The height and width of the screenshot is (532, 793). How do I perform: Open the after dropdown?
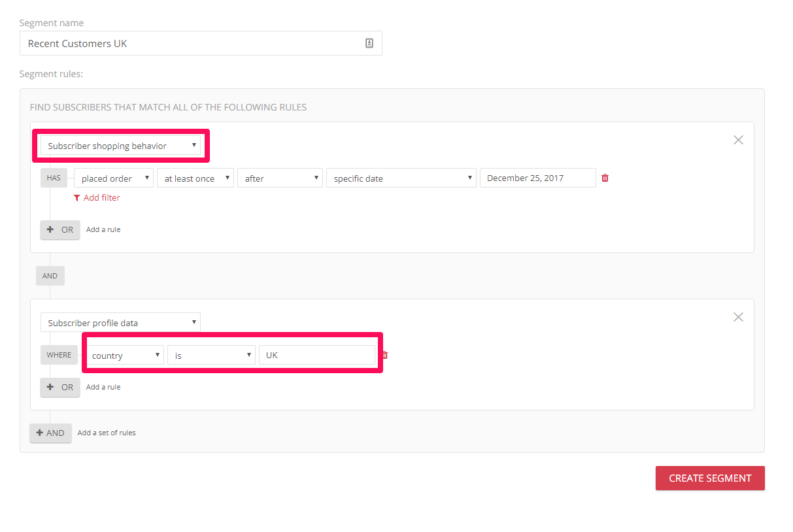tap(280, 178)
